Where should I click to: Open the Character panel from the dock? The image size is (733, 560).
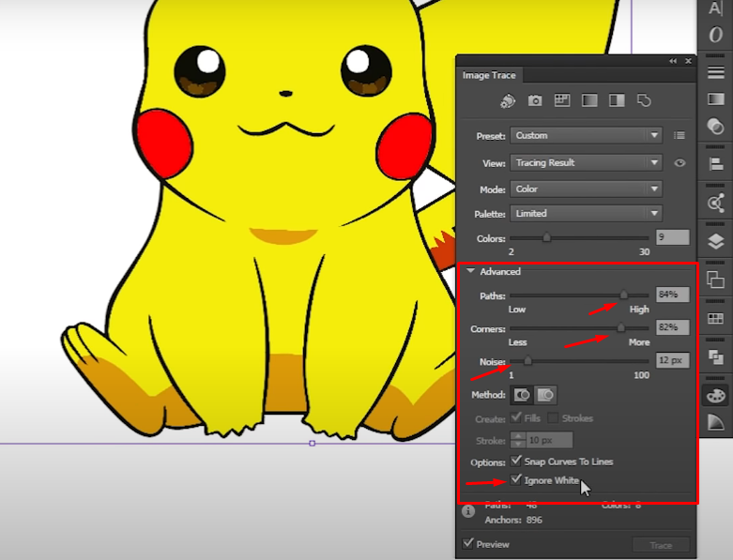coord(715,8)
